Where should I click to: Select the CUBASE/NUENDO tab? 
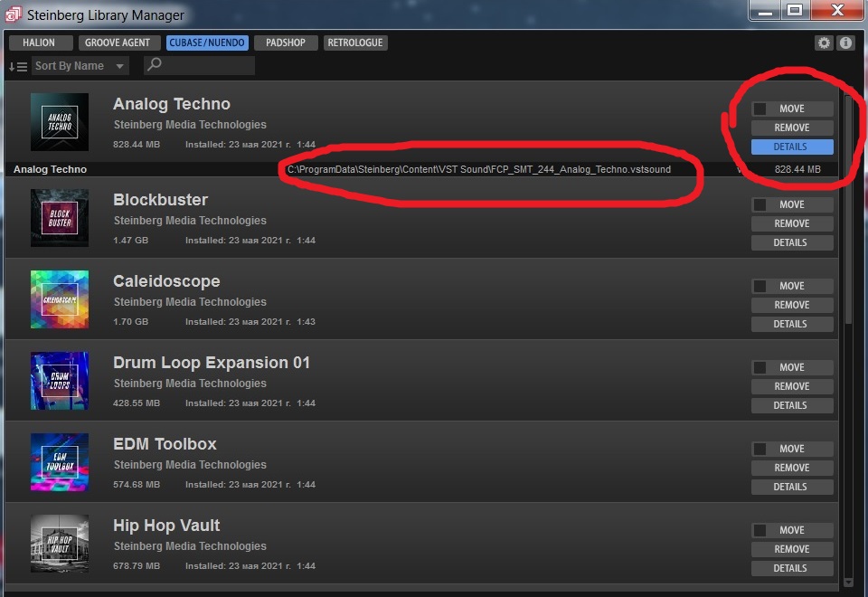coord(207,43)
